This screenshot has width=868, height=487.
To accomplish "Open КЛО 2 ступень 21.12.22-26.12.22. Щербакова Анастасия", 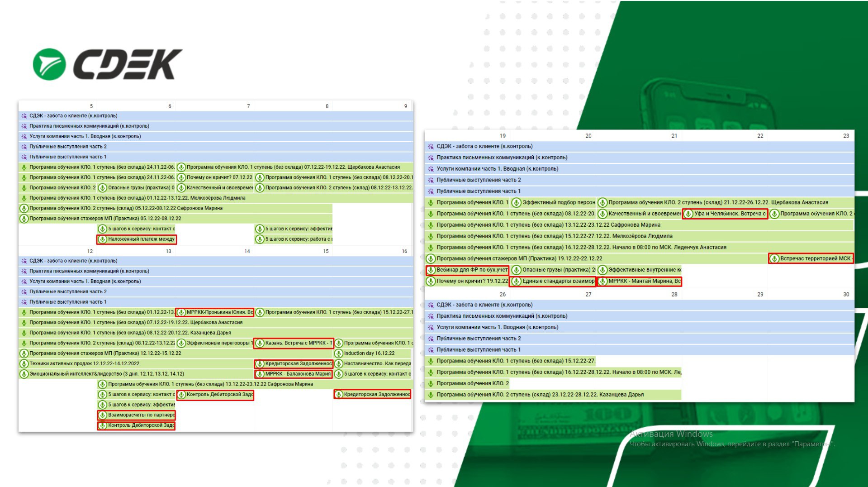I will tap(725, 202).
